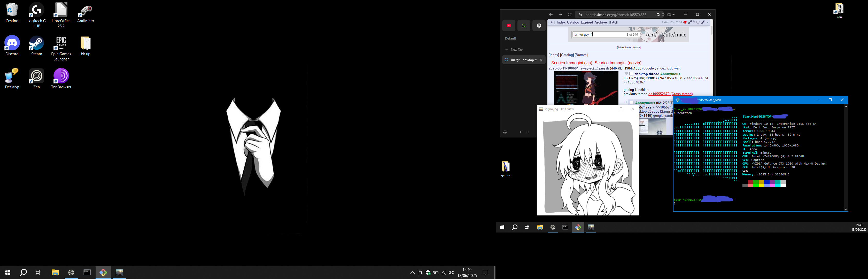This screenshot has width=868, height=279.
Task: Open the [FAQ] link in 4chan header
Action: tap(614, 22)
